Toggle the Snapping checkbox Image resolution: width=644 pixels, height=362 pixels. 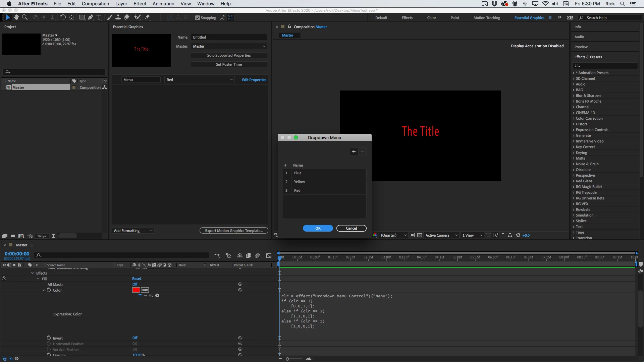click(198, 18)
